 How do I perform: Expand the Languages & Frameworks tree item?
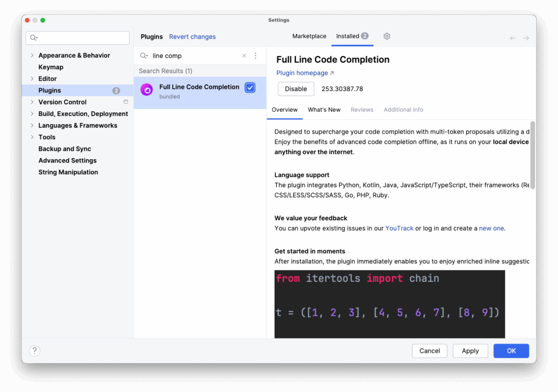[x=32, y=125]
